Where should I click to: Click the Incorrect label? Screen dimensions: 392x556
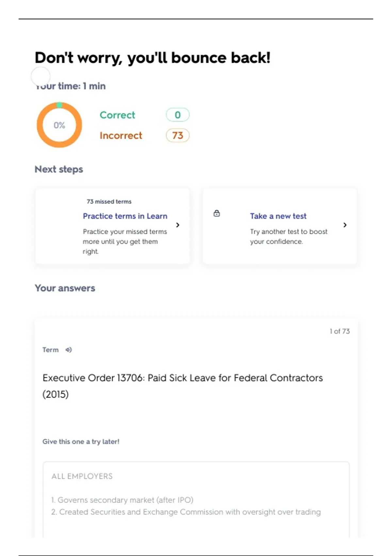[x=121, y=135]
